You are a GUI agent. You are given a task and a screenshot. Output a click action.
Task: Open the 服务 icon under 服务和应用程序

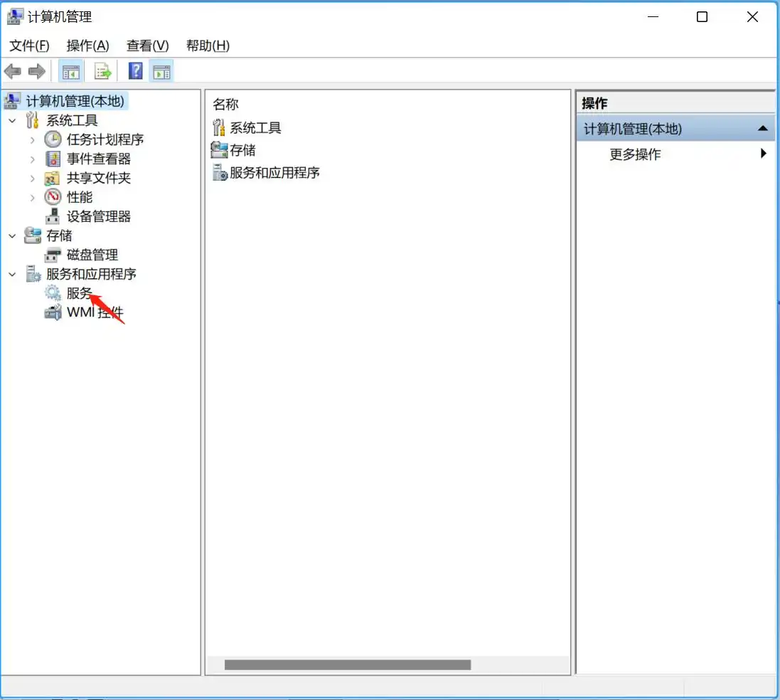pyautogui.click(x=78, y=292)
